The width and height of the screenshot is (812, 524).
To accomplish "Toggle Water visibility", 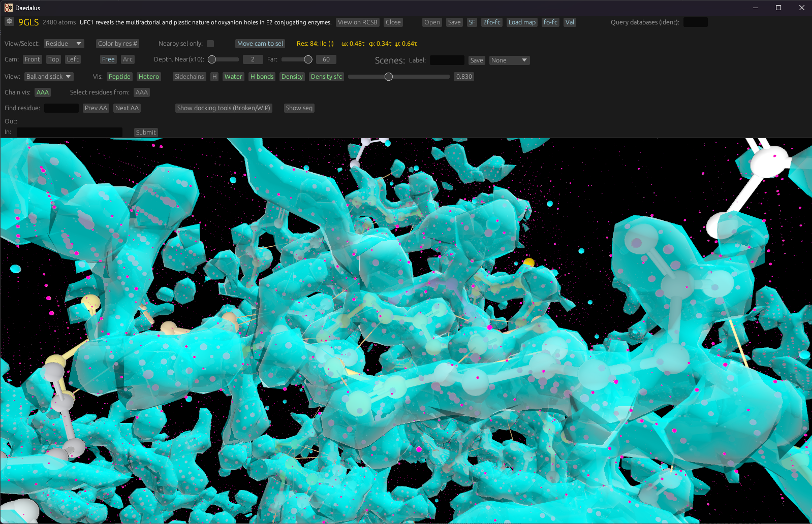I will 233,77.
